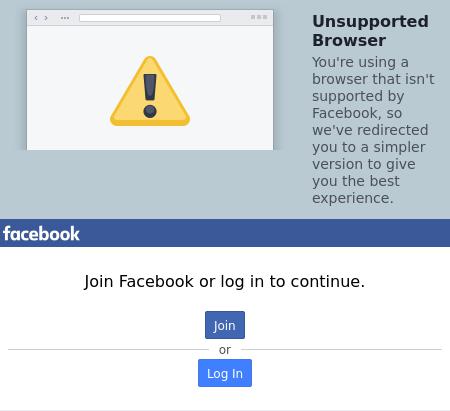The image size is (450, 411).
Task: Click the three-dot ellipsis in illustrated toolbar
Action: coord(65,18)
